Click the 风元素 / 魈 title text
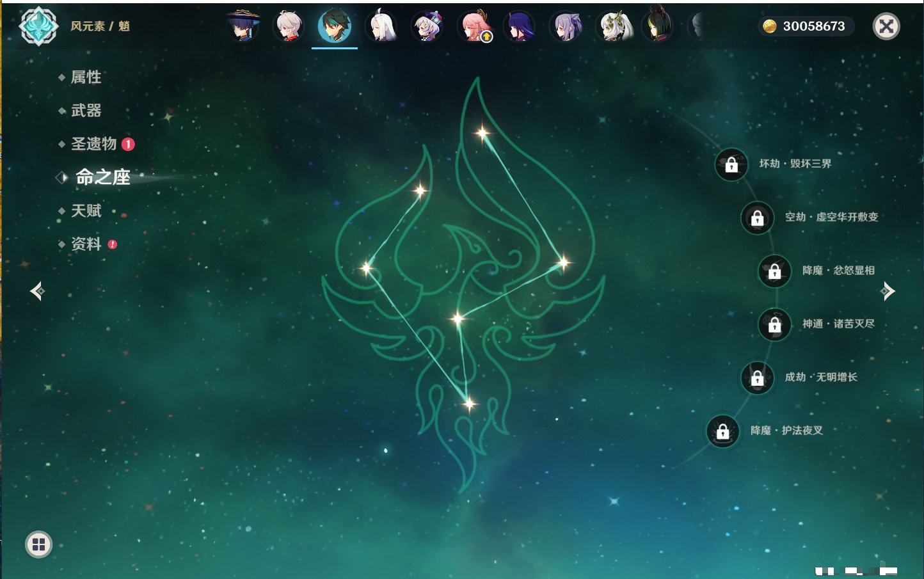 point(100,26)
